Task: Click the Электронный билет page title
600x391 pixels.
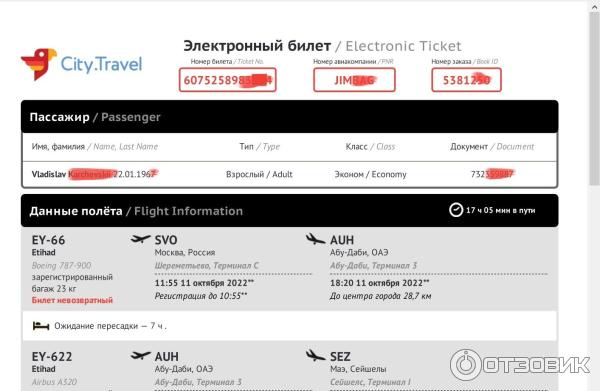Action: click(257, 46)
